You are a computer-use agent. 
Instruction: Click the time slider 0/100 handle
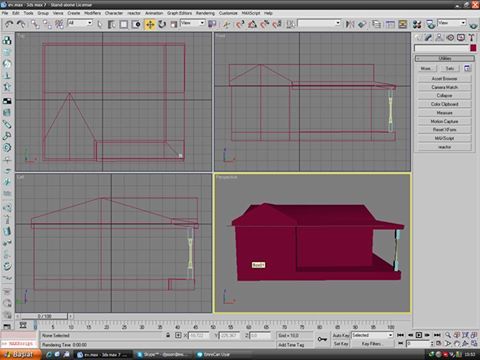coord(44,316)
